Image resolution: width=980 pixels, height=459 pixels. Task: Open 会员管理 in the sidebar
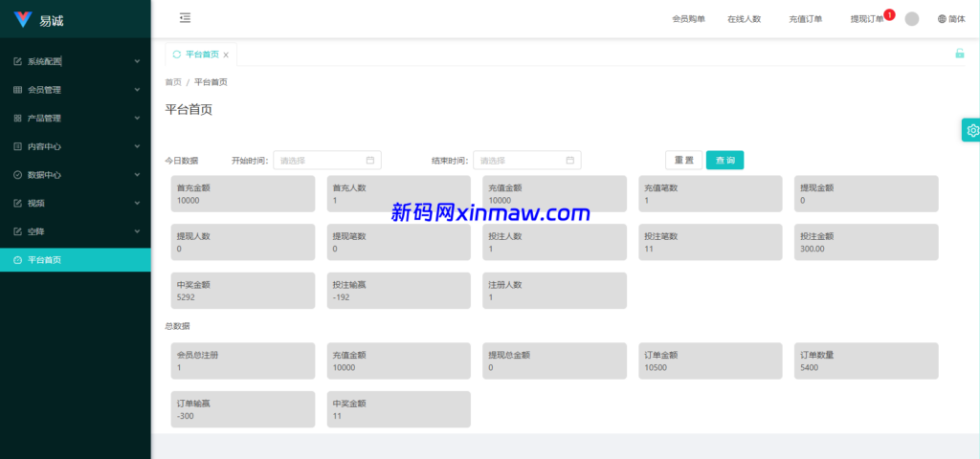75,90
